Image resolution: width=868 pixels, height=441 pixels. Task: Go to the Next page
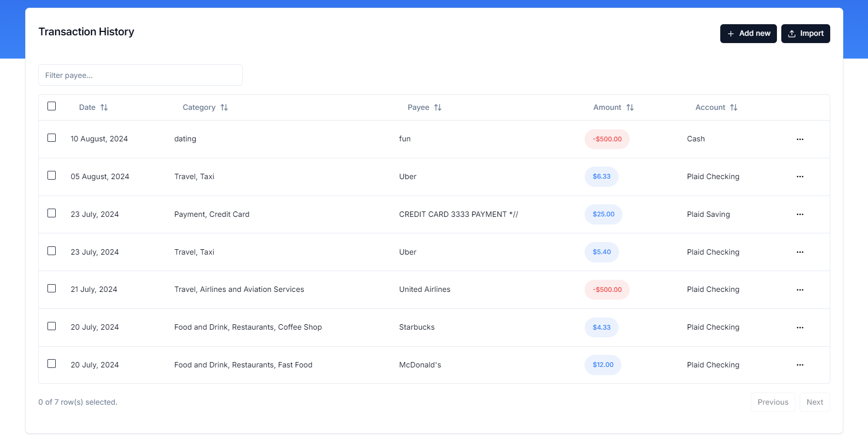pyautogui.click(x=815, y=402)
